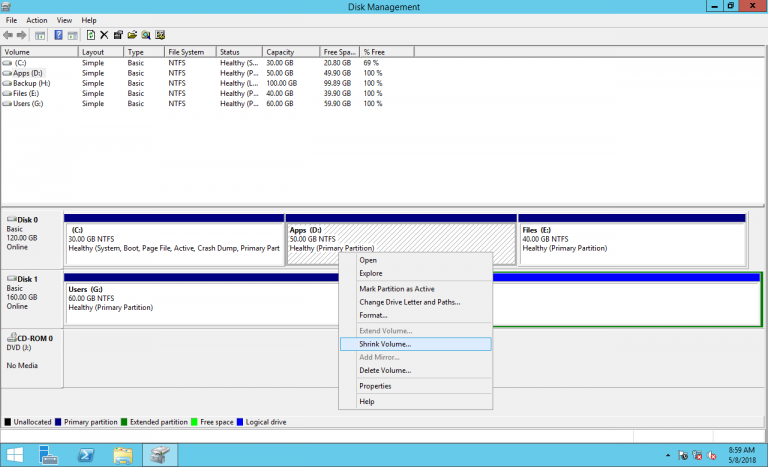Choose Help at the context menu bottom
Image resolution: width=768 pixels, height=467 pixels.
coord(415,402)
